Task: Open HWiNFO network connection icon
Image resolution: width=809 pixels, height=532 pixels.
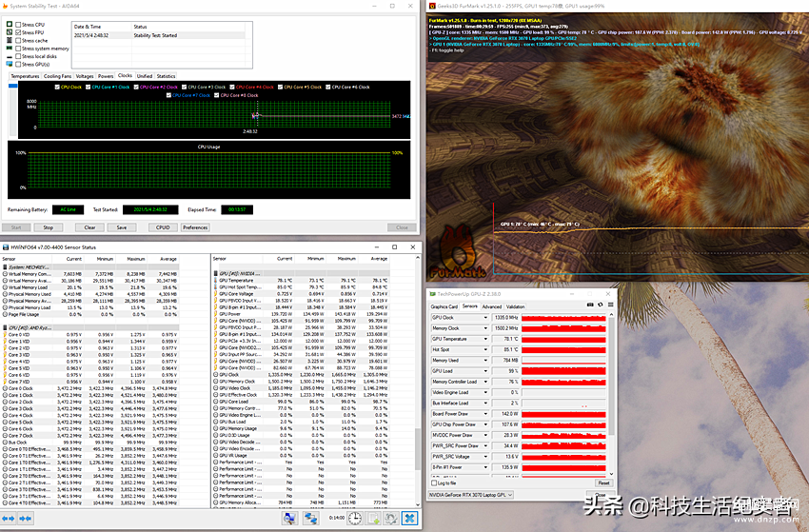Action: [310, 518]
